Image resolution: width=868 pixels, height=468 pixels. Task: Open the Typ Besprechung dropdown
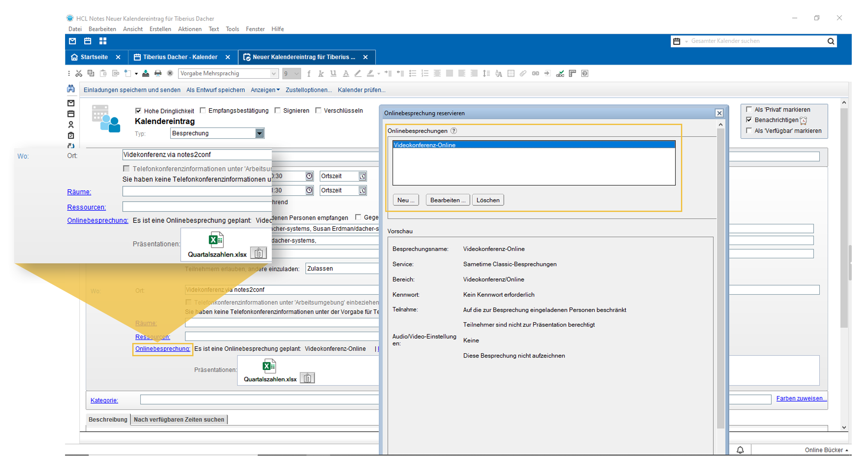pyautogui.click(x=259, y=133)
